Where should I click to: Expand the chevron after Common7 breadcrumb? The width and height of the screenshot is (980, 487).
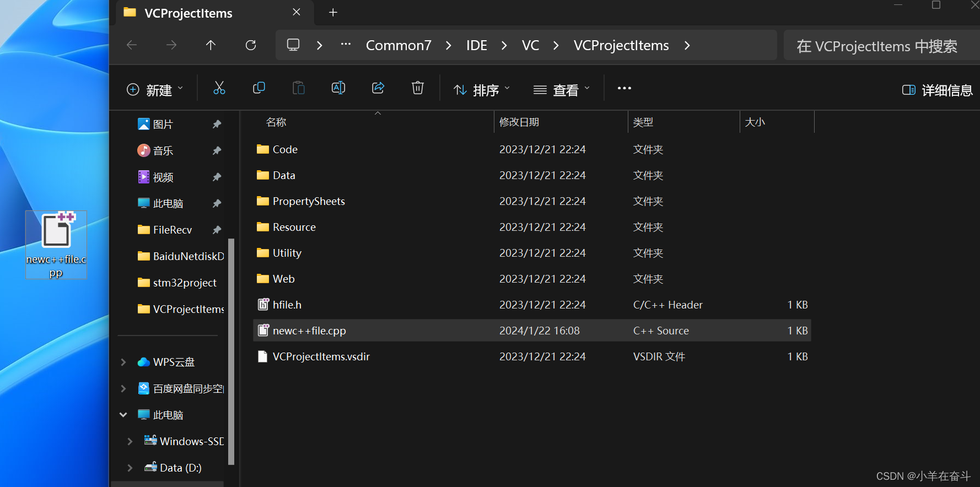[x=449, y=45]
